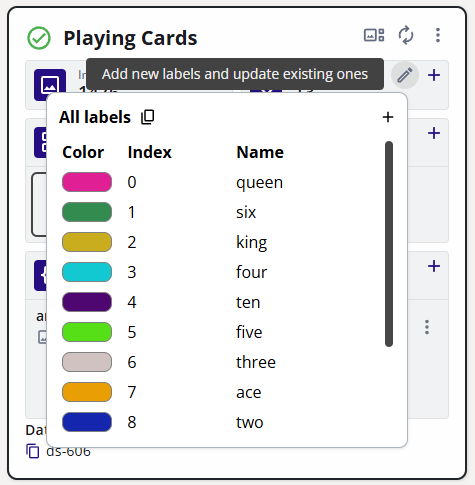The image size is (475, 485).
Task: Click the All labels heading
Action: [95, 117]
